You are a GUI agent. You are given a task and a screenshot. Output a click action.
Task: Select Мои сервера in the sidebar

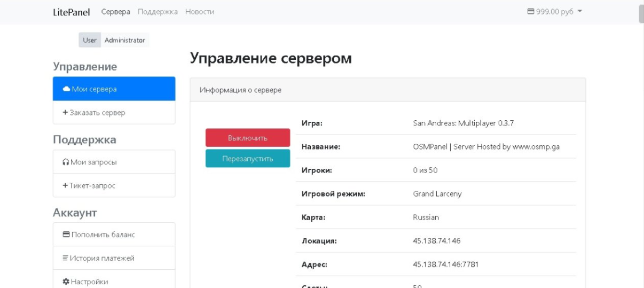(114, 89)
